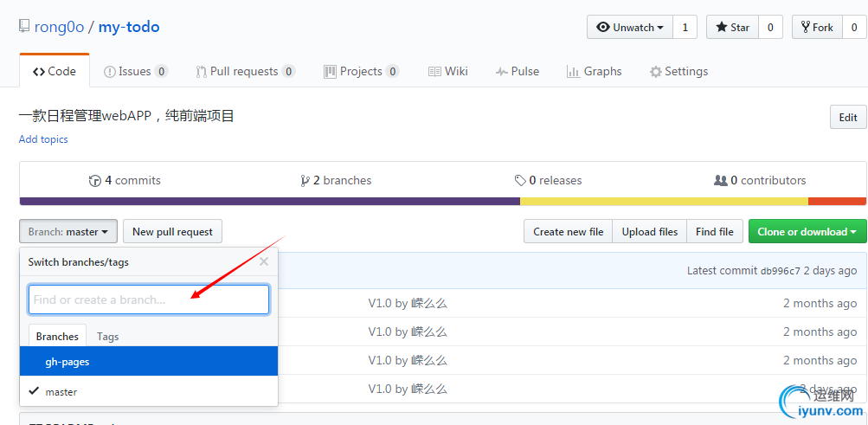Open the rong0o user profile link
The height and width of the screenshot is (425, 868).
click(59, 27)
